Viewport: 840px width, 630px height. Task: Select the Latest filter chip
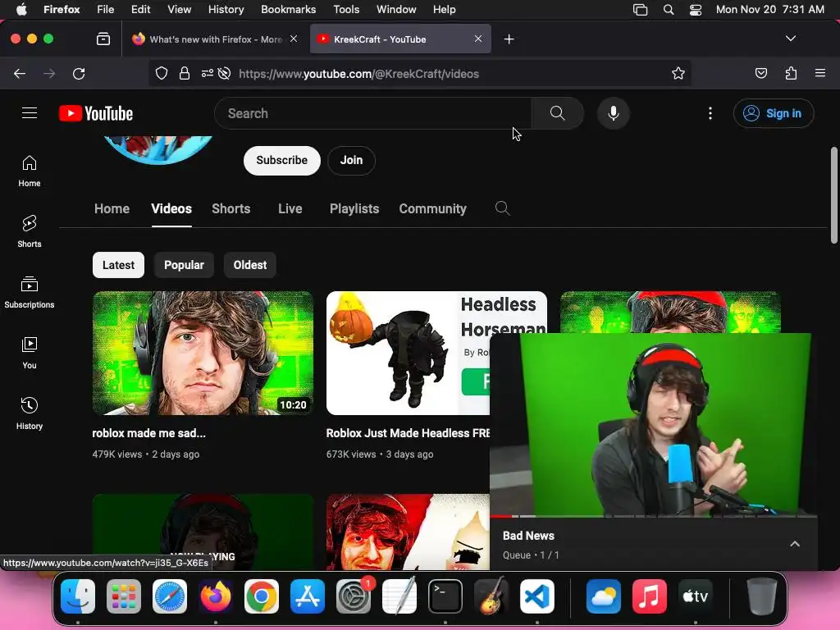(x=118, y=265)
